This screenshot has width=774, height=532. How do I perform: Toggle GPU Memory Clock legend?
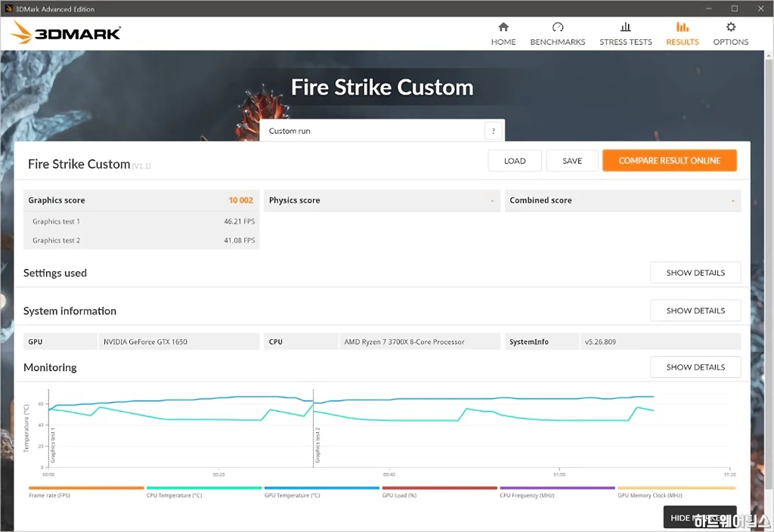tap(650, 495)
